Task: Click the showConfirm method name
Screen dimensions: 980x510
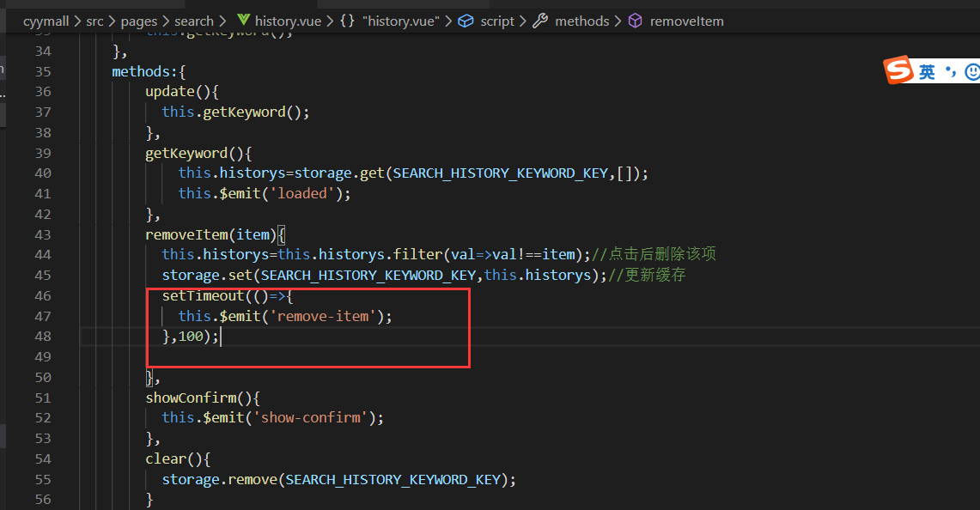Action: coord(191,398)
